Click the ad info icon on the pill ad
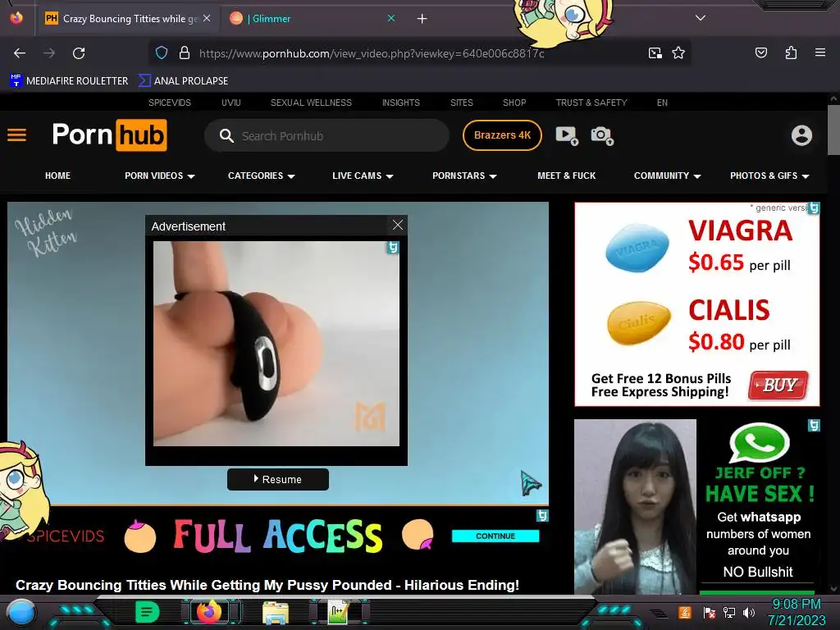Screen dimensions: 840x630 814,208
